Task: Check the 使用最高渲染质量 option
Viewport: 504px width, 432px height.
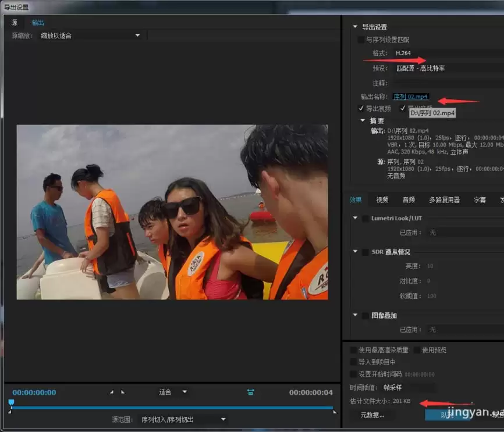Action: (353, 351)
